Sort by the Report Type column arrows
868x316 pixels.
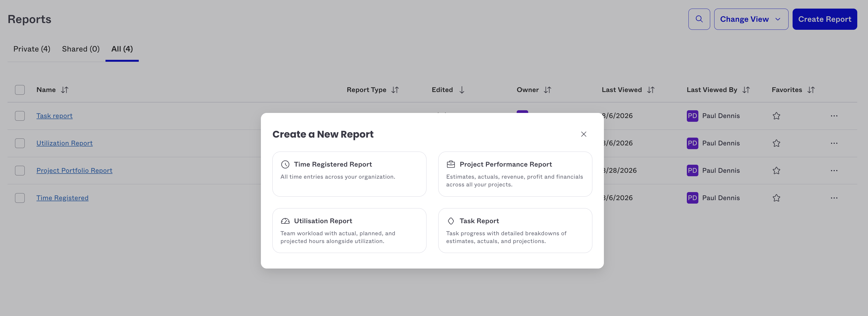click(395, 90)
